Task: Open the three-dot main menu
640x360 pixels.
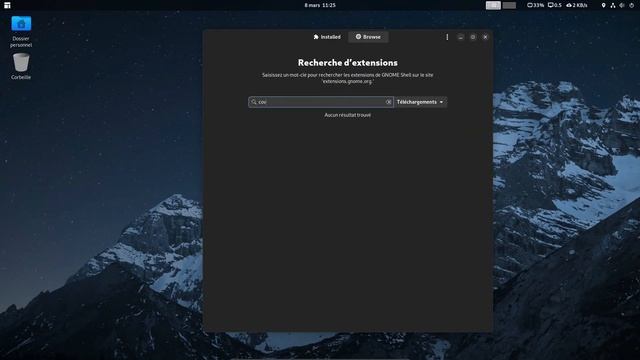Action: click(447, 37)
